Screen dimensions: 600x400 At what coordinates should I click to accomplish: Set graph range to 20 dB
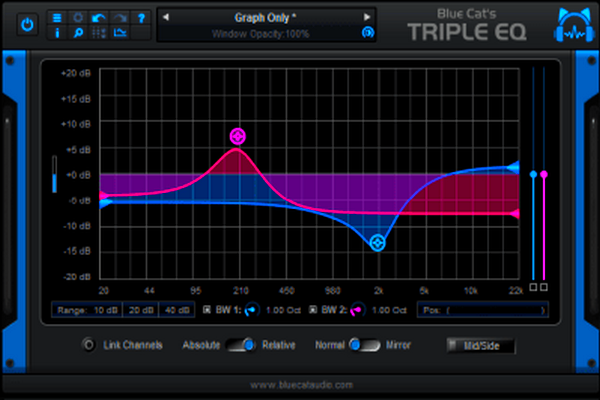coord(141,310)
